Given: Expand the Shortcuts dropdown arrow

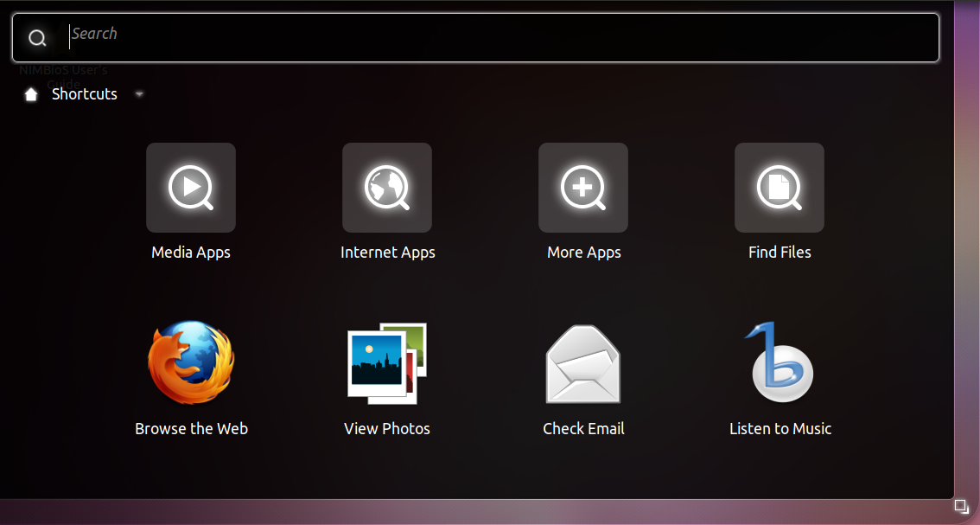Looking at the screenshot, I should coord(139,94).
